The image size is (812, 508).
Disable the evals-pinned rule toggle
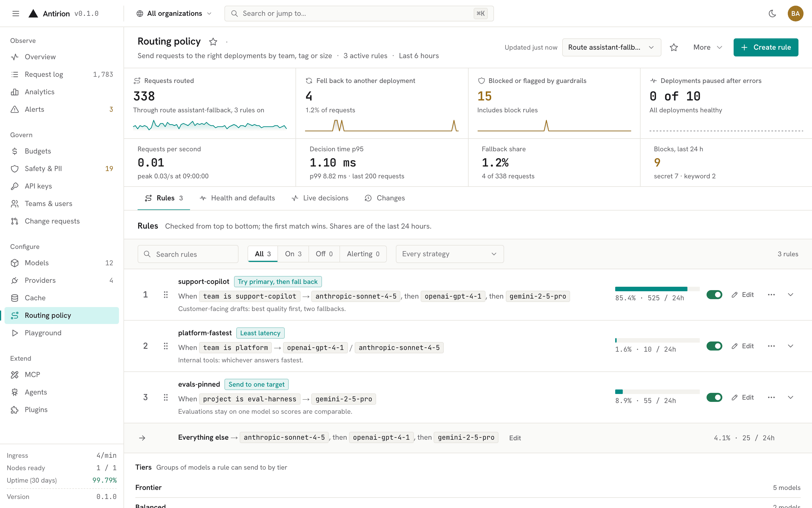(714, 397)
